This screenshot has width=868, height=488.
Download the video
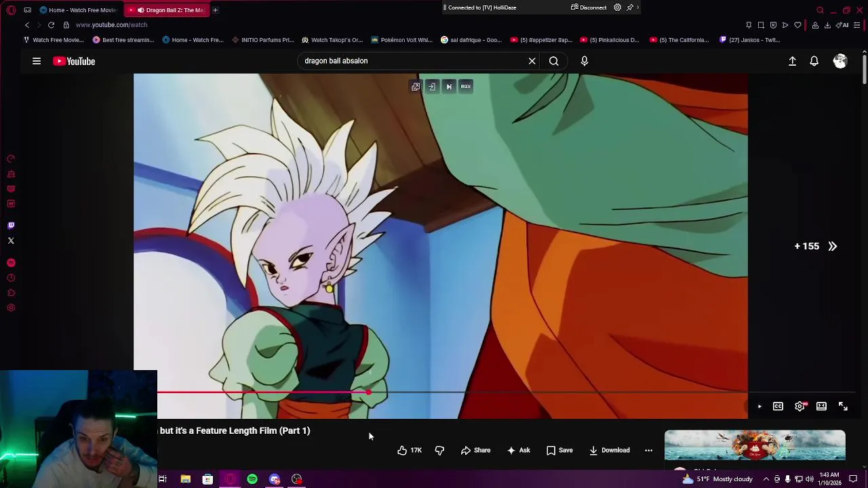[609, 450]
